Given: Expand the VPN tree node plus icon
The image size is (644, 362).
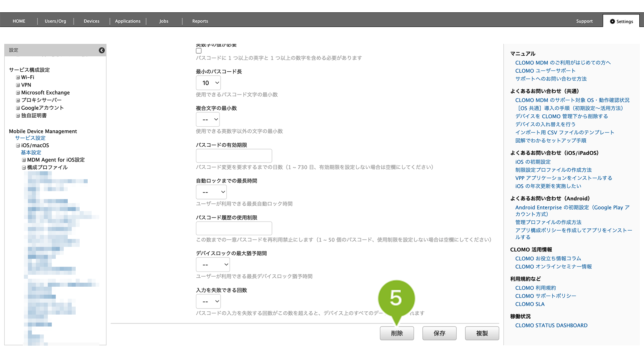Looking at the screenshot, I should pos(18,85).
